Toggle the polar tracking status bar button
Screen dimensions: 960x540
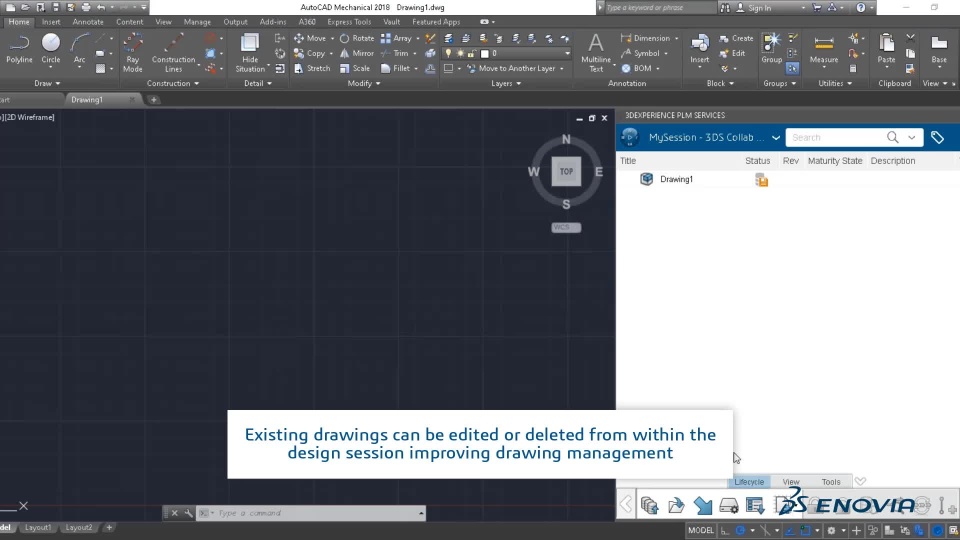740,530
